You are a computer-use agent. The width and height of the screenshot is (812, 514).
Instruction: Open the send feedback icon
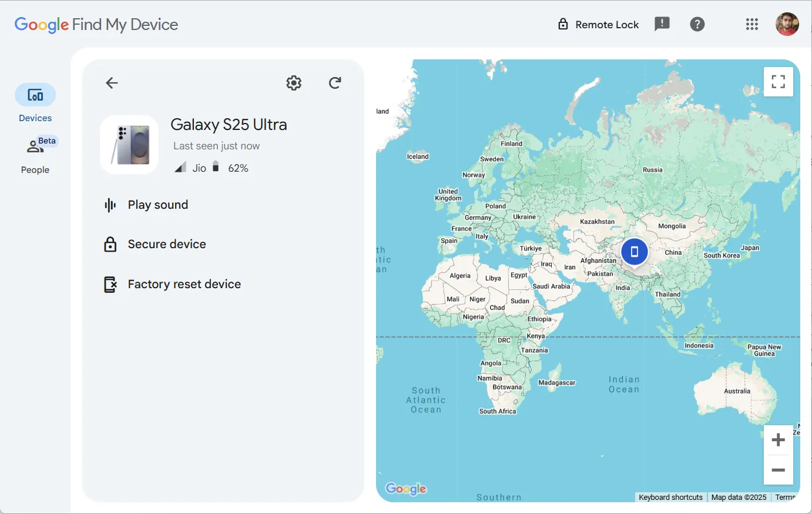662,24
